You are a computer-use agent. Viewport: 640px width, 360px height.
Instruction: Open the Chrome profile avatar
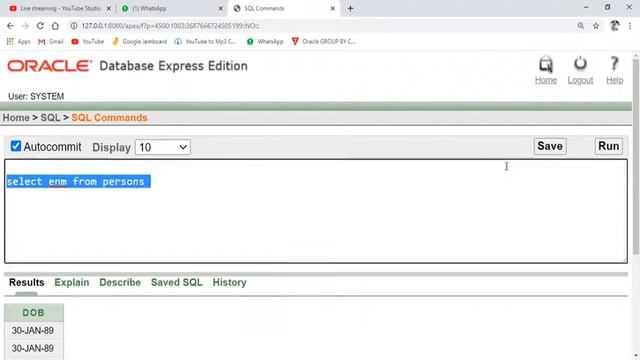(x=615, y=26)
